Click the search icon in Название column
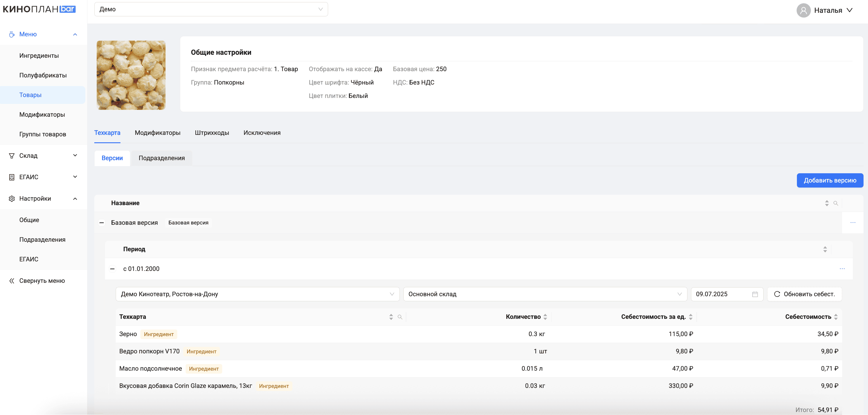Viewport: 868px width, 415px height. (x=835, y=203)
